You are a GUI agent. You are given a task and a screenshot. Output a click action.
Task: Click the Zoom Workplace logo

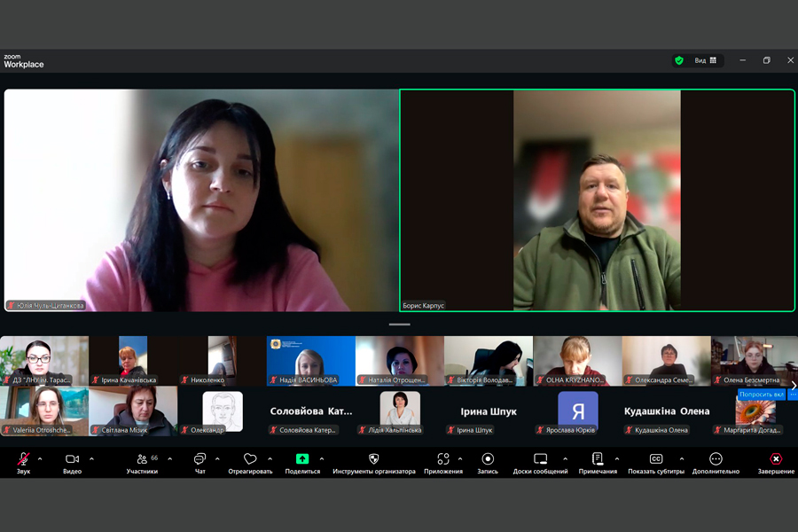[x=23, y=61]
